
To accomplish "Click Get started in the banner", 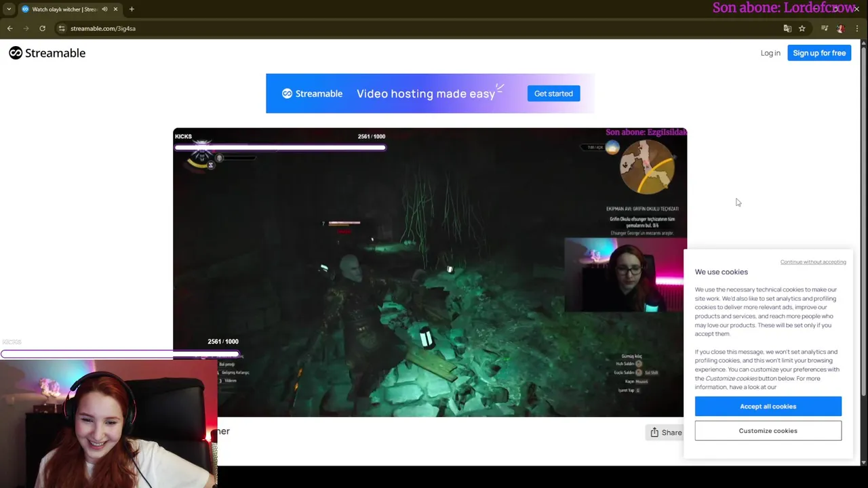I will (x=553, y=94).
